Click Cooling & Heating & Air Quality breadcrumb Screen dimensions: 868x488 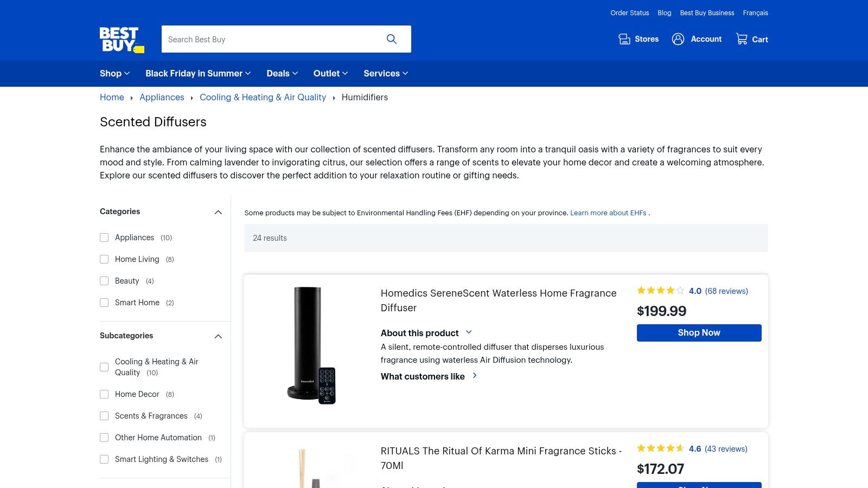coord(263,97)
